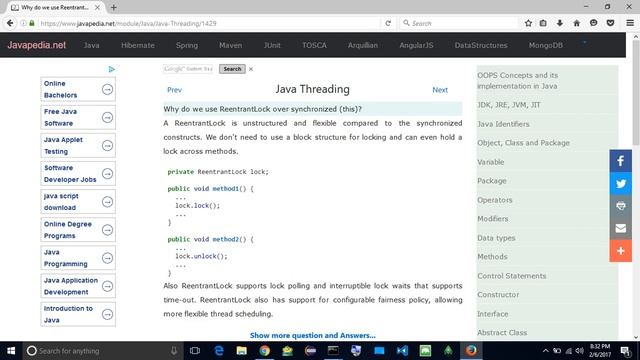Open Control Statements sidebar topic
The image size is (640, 360).
click(511, 276)
